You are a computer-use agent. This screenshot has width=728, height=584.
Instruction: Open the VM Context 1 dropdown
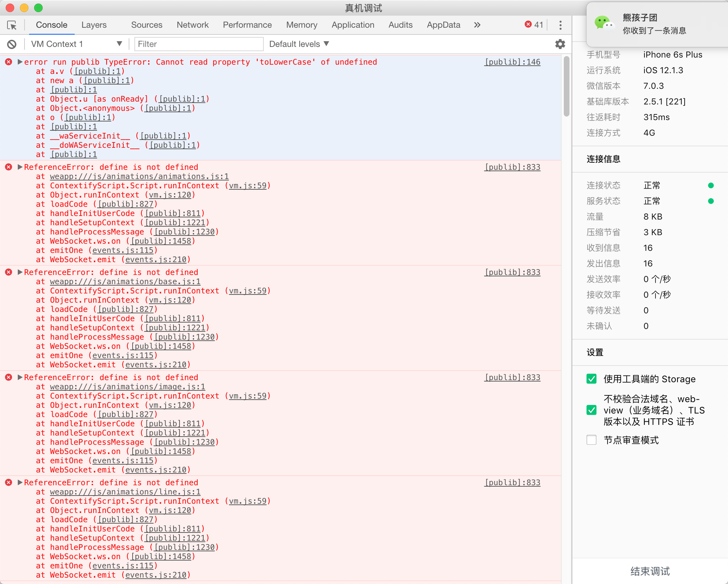pyautogui.click(x=77, y=44)
